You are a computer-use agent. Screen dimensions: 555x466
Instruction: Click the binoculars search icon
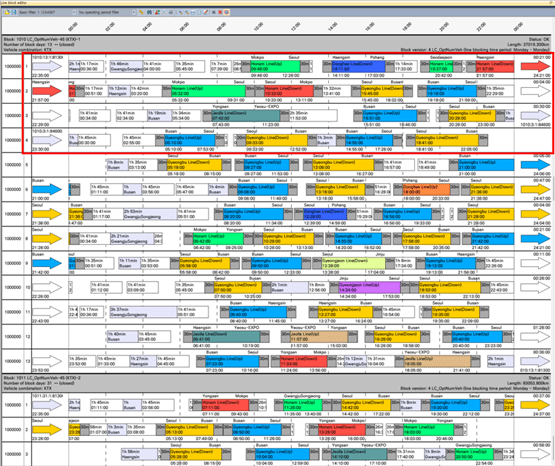tap(149, 12)
